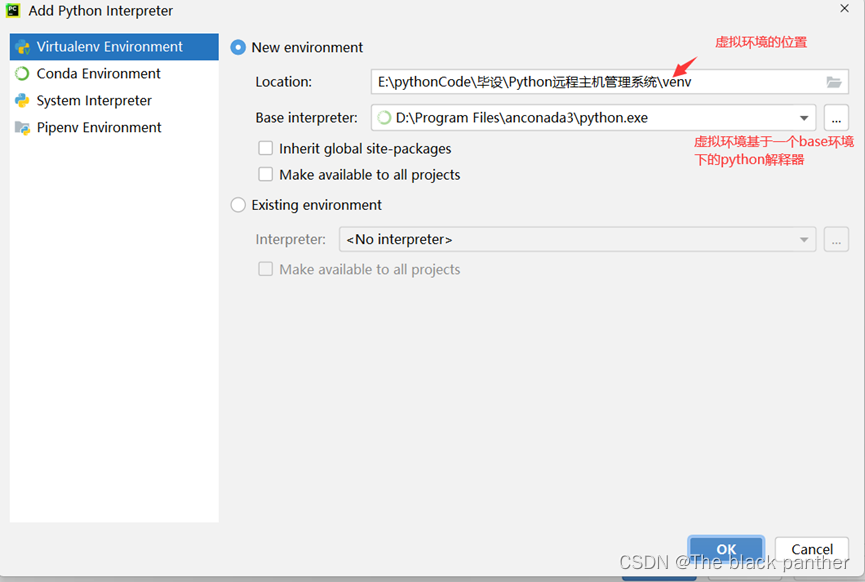Select the System Interpreter Python icon
This screenshot has height=582, width=865.
coord(22,100)
